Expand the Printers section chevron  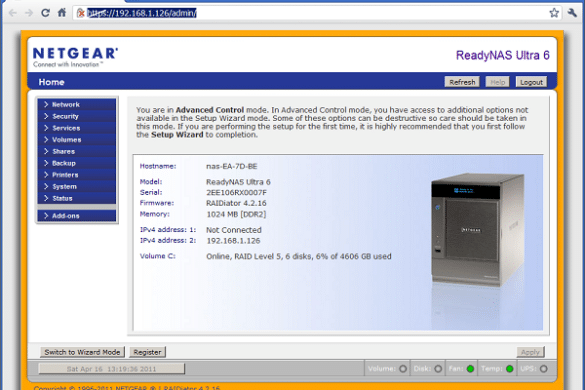[46, 175]
